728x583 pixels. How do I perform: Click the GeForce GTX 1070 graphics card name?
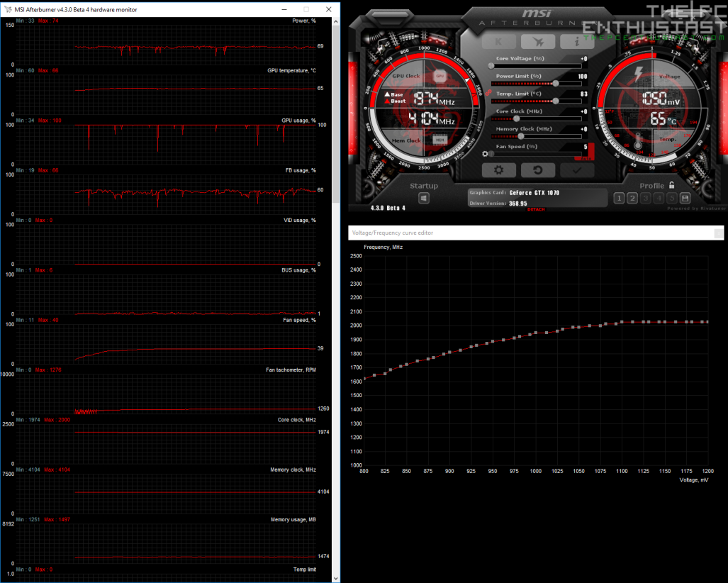[x=534, y=193]
